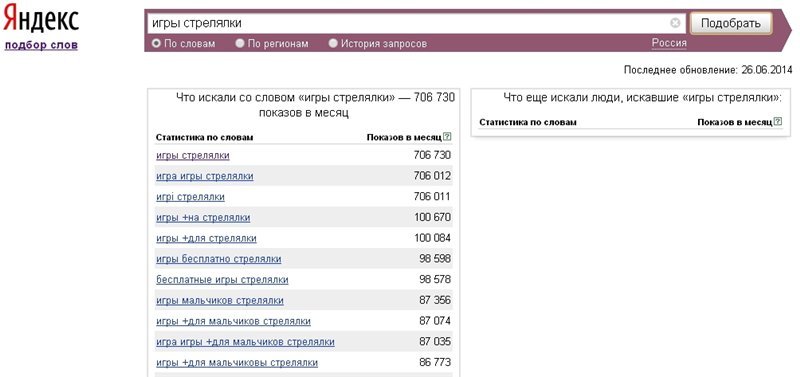Screen dimensions: 800x377
Task: Open the 'бесплатные игры стрелялки' keyword link
Action: [x=222, y=280]
